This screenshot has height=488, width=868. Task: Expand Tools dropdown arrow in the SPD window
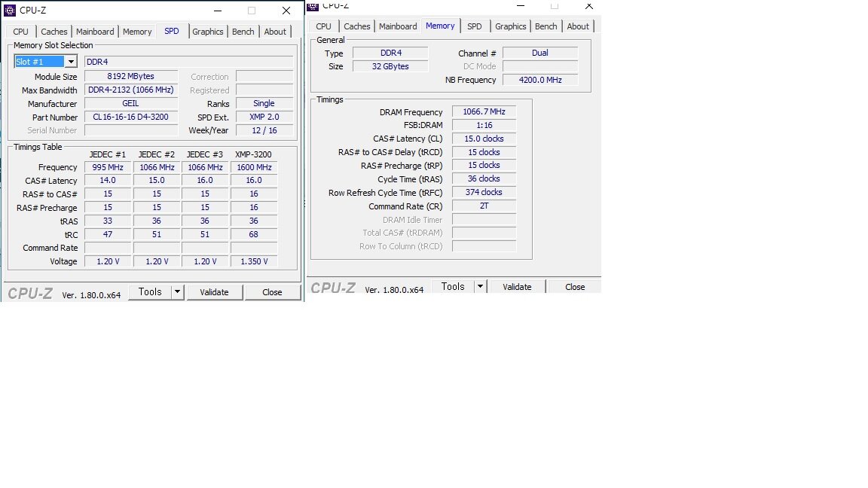[177, 292]
